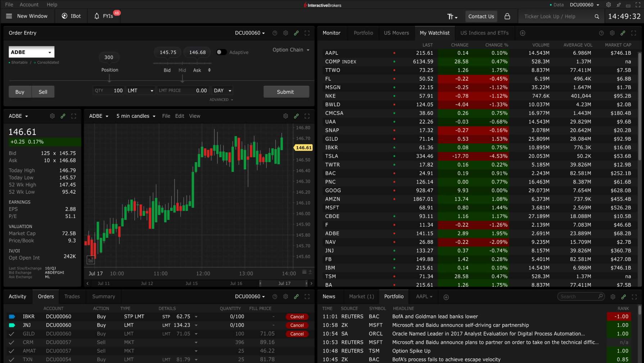Click the link/group icon on the chart panel

pos(296,116)
